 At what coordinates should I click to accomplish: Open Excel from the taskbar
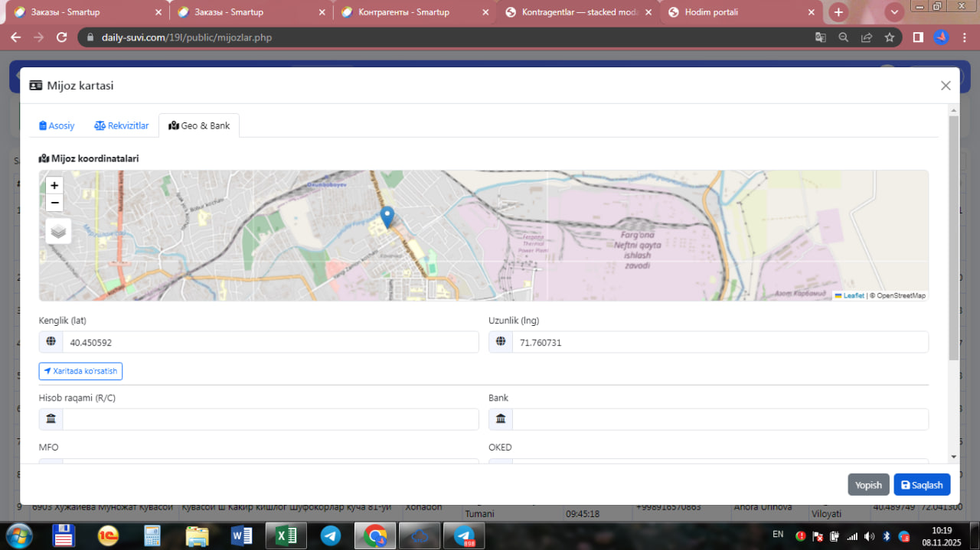coord(286,535)
